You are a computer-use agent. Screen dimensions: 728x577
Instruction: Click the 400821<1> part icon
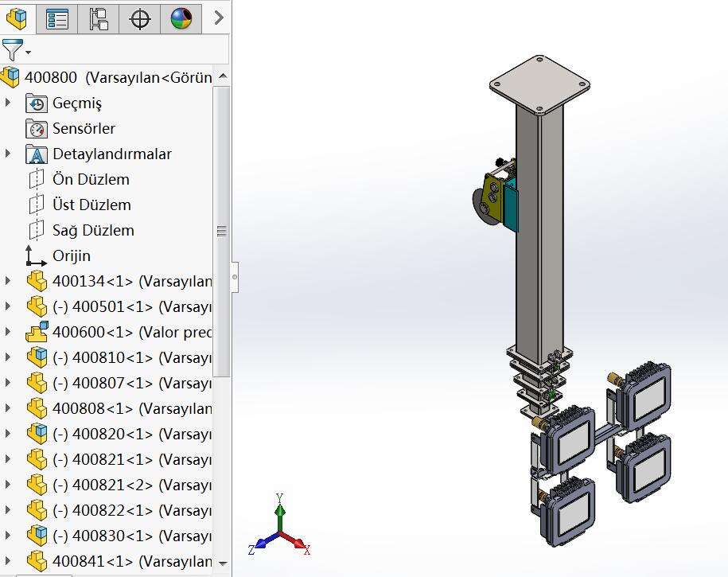[x=37, y=459]
